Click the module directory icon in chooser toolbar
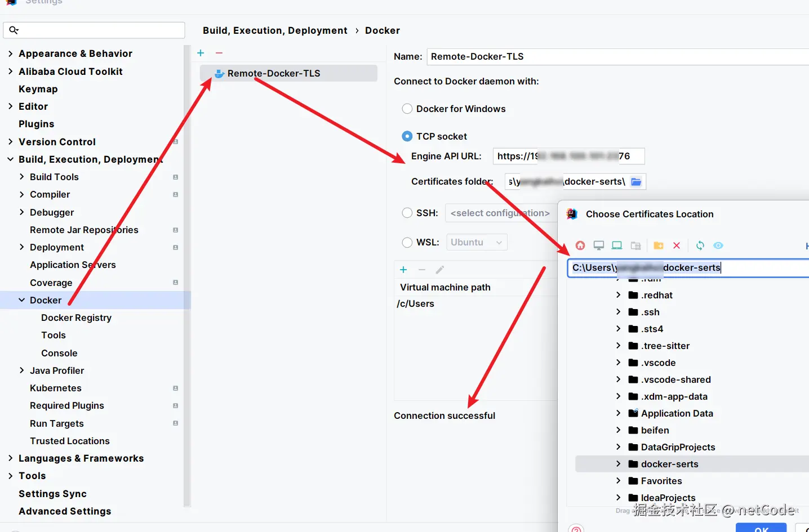 pyautogui.click(x=636, y=245)
